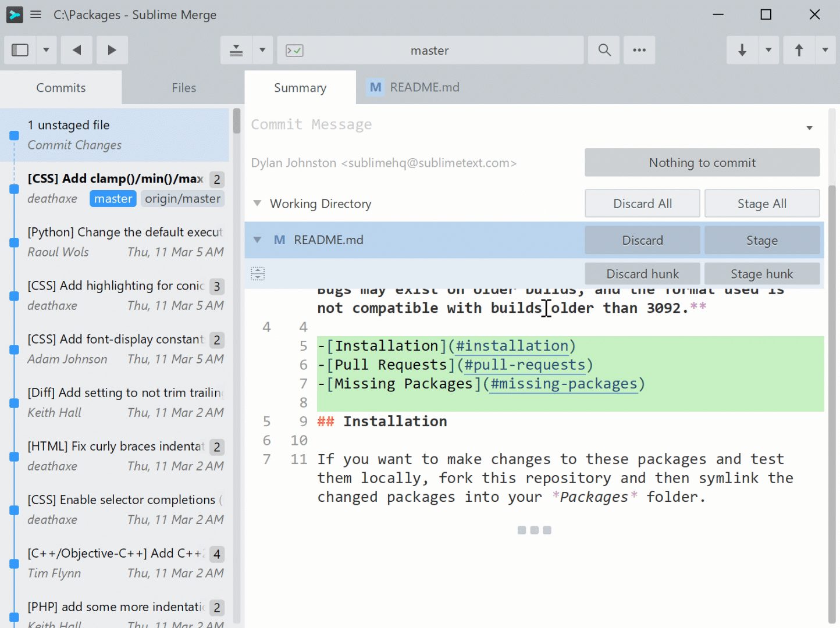840x628 pixels.
Task: Click the Stage All button
Action: tap(762, 204)
